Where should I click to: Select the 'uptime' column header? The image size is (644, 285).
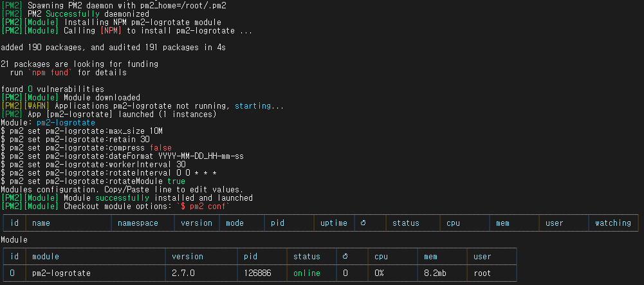click(334, 223)
